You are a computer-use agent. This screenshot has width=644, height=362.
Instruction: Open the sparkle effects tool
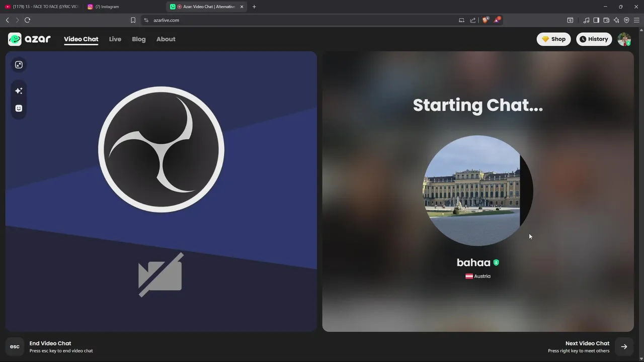click(19, 91)
